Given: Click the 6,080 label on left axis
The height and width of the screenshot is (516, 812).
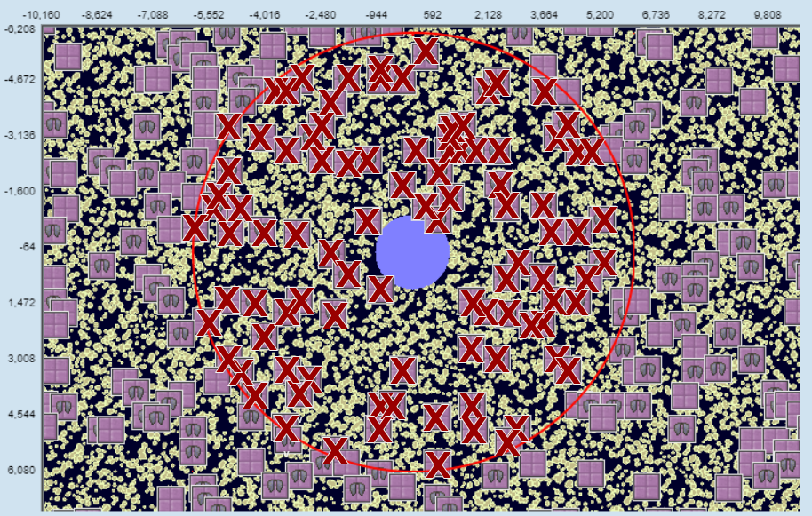Looking at the screenshot, I should point(20,471).
